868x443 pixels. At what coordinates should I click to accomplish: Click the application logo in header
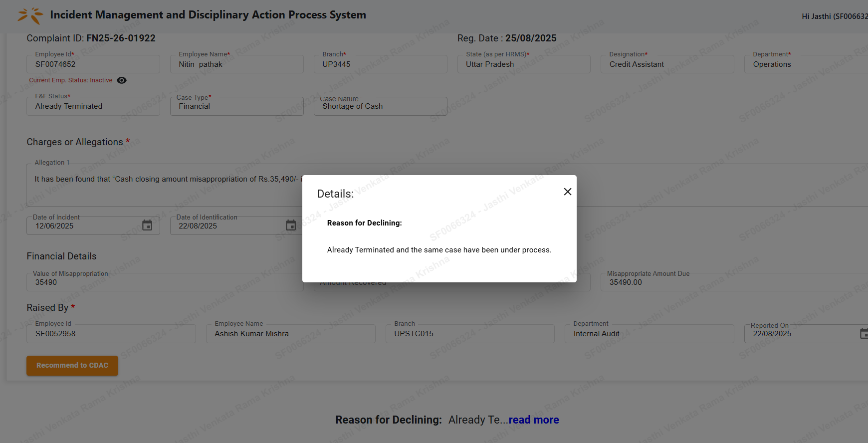click(30, 15)
